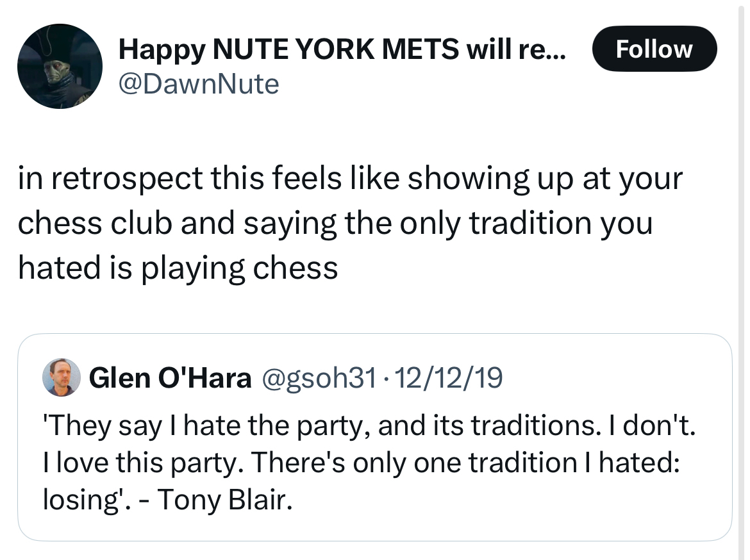The width and height of the screenshot is (750, 560).
Task: Follow the @DawnNute account
Action: point(654,49)
